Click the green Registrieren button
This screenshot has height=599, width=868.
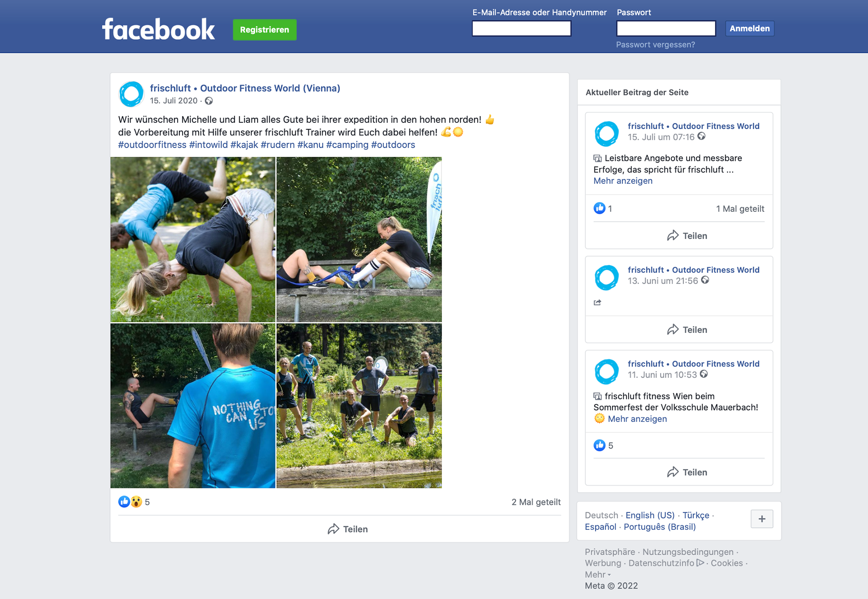264,30
